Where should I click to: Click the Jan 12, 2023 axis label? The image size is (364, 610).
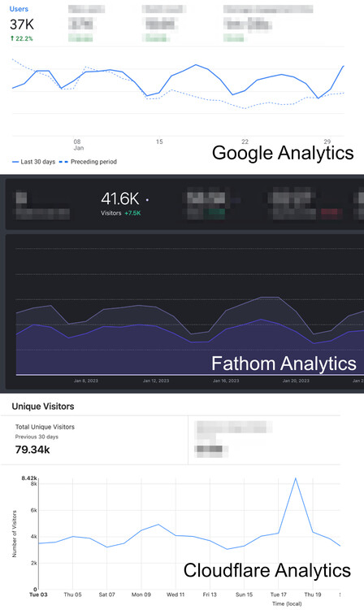click(x=156, y=381)
